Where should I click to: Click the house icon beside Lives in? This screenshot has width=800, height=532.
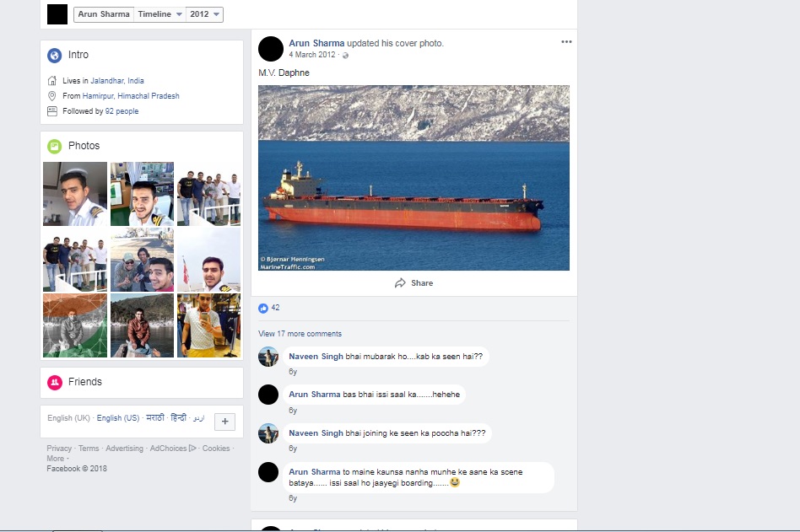pyautogui.click(x=52, y=80)
